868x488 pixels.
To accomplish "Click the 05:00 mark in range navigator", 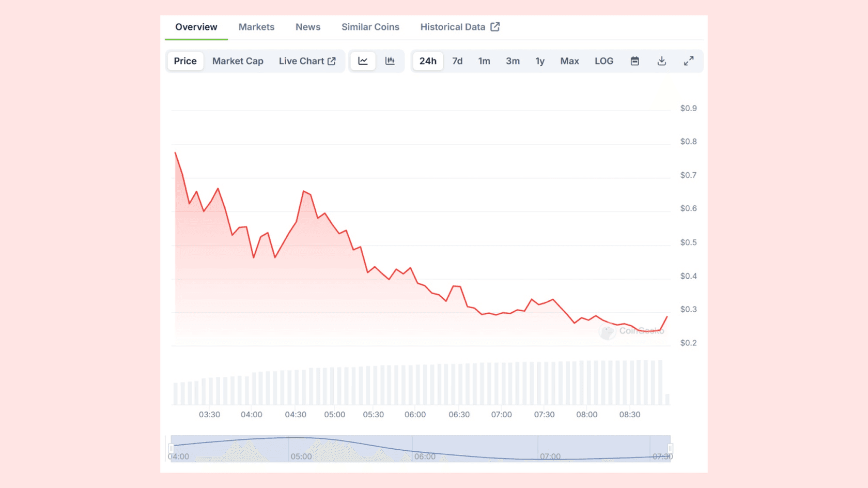I will coord(301,456).
